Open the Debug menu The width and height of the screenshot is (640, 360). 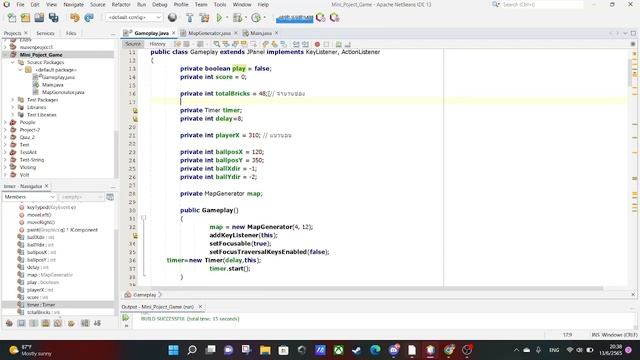pyautogui.click(x=160, y=4)
